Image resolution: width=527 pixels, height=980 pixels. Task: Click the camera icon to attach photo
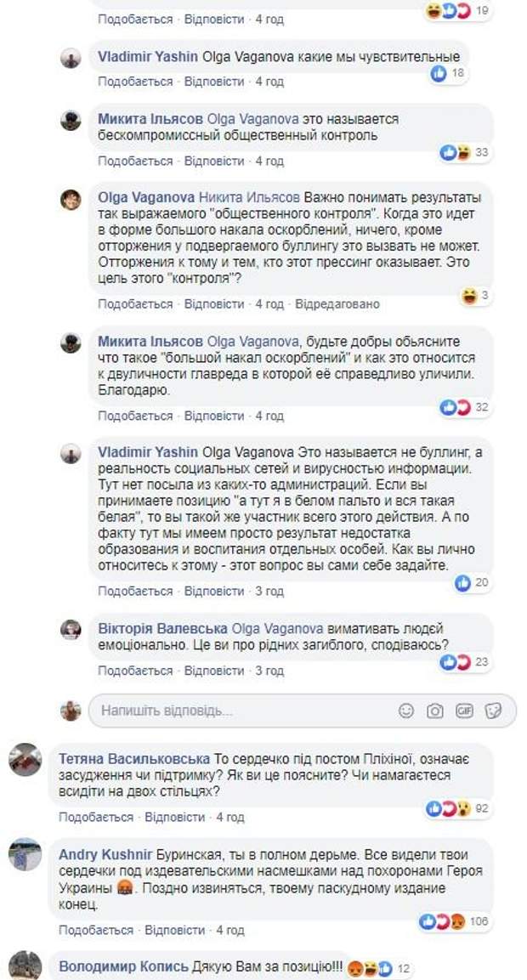click(435, 711)
